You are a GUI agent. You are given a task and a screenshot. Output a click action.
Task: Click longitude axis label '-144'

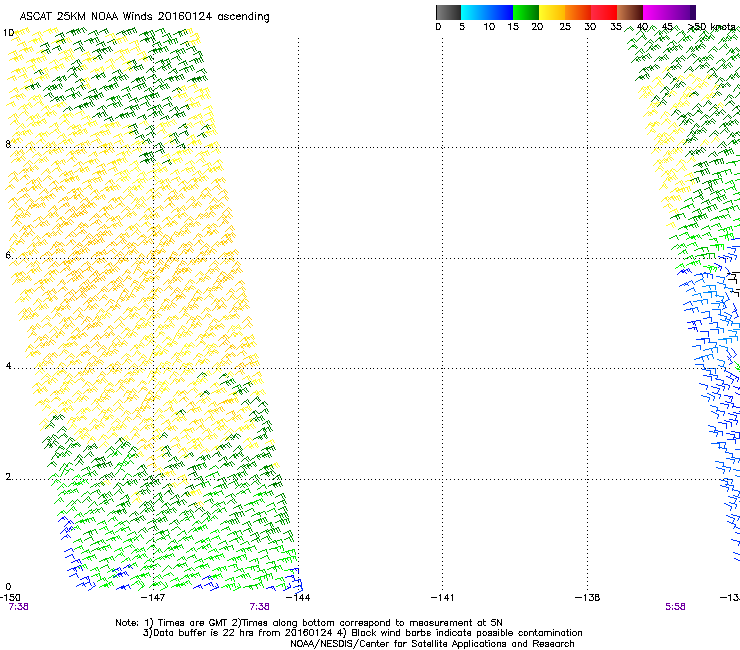click(298, 598)
